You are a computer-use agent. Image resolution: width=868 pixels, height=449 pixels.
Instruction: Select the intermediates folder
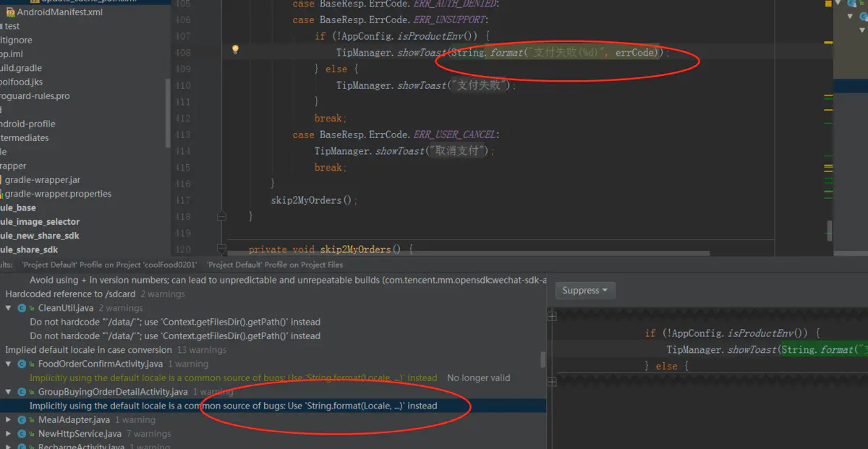pyautogui.click(x=25, y=137)
